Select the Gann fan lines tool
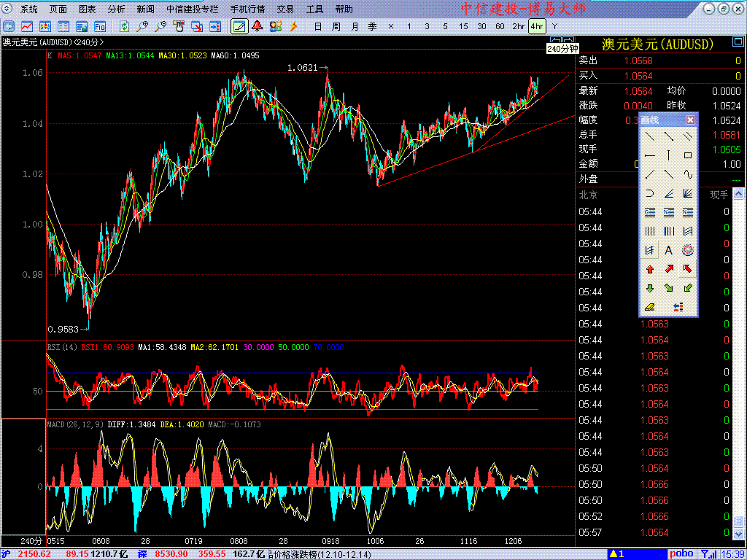The image size is (747, 560). click(687, 193)
